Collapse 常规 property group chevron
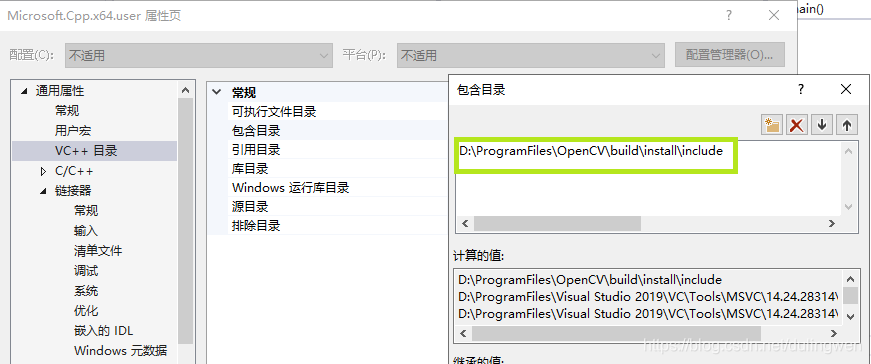 point(217,92)
